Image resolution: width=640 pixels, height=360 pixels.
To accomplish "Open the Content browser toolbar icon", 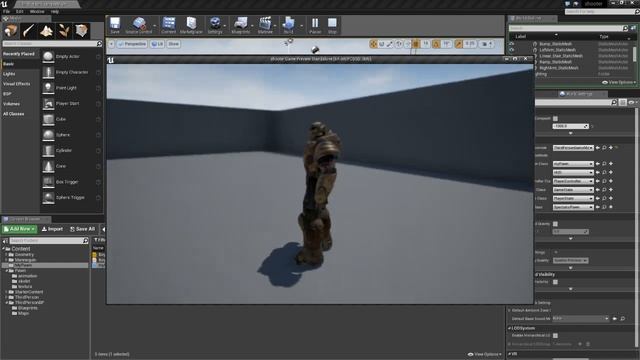I will click(168, 25).
